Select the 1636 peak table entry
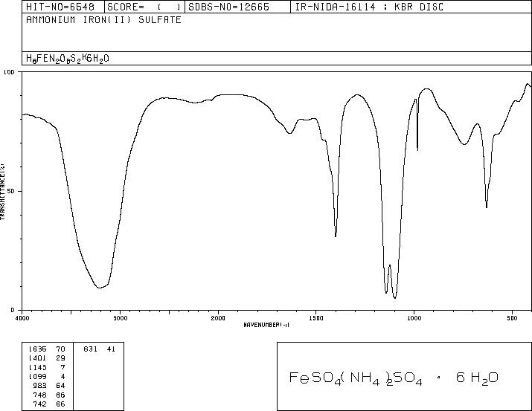This screenshot has height=411, width=532. point(47,349)
